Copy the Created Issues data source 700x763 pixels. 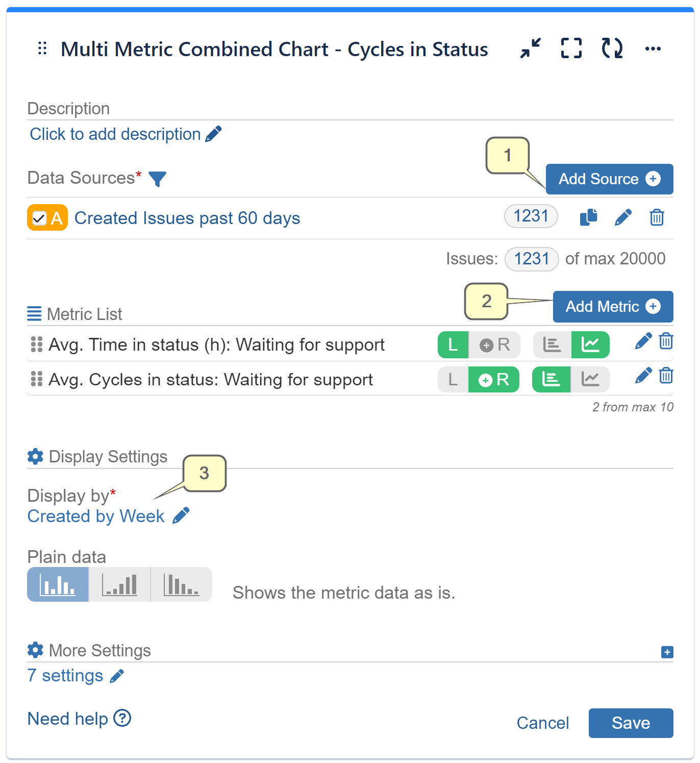coord(588,217)
